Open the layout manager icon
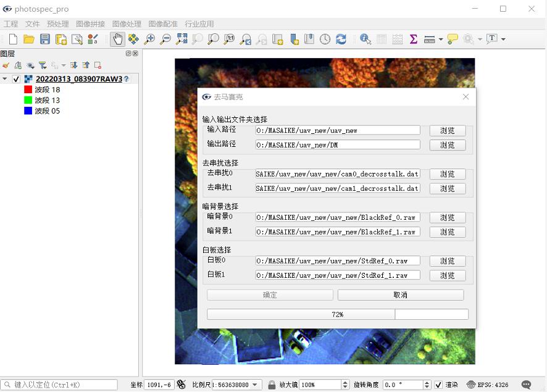Screen dimensions: 547x392 pos(77,39)
